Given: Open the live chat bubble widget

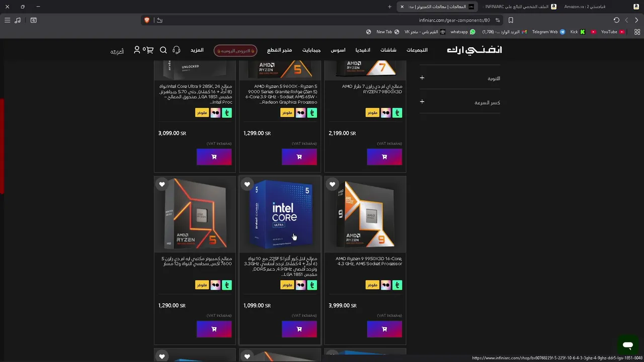Looking at the screenshot, I should point(627,345).
